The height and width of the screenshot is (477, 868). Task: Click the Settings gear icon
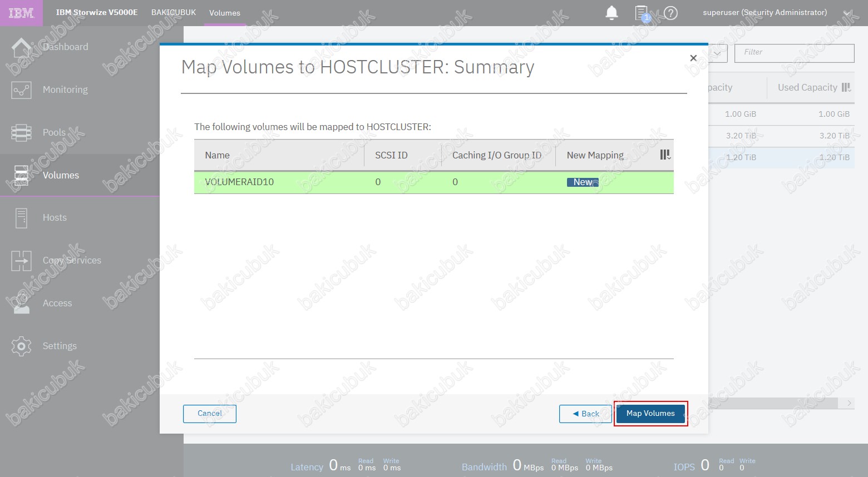(x=21, y=346)
